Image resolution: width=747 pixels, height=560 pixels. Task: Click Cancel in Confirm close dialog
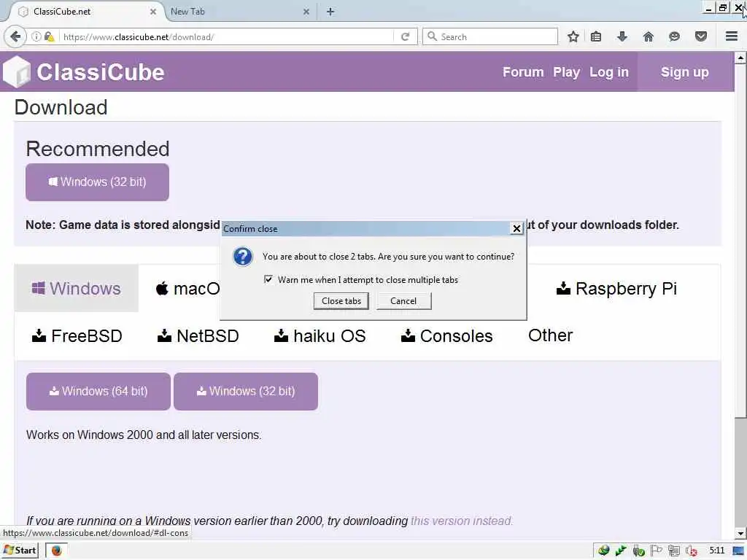point(403,301)
